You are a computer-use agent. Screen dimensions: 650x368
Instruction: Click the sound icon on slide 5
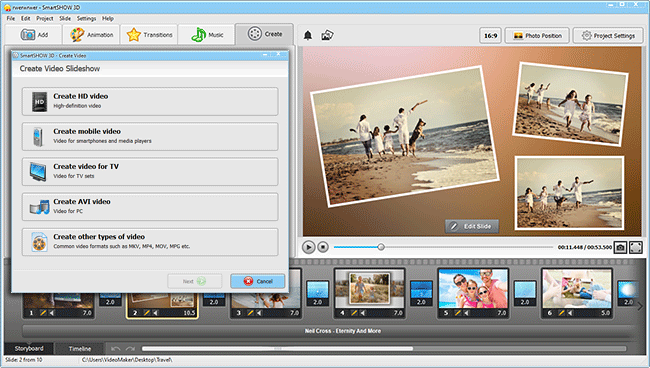[x=466, y=313]
